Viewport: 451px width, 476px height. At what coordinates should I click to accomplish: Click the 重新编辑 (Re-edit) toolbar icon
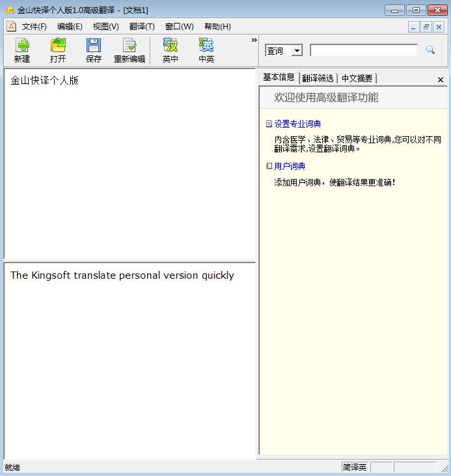pos(130,50)
